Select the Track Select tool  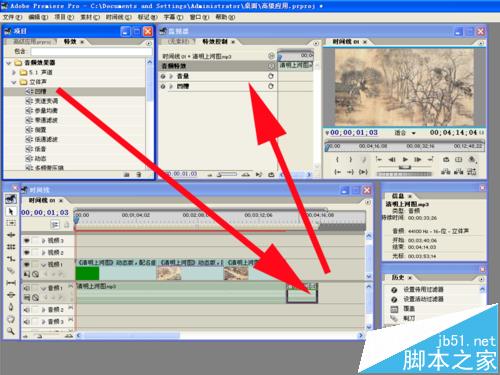(x=11, y=223)
